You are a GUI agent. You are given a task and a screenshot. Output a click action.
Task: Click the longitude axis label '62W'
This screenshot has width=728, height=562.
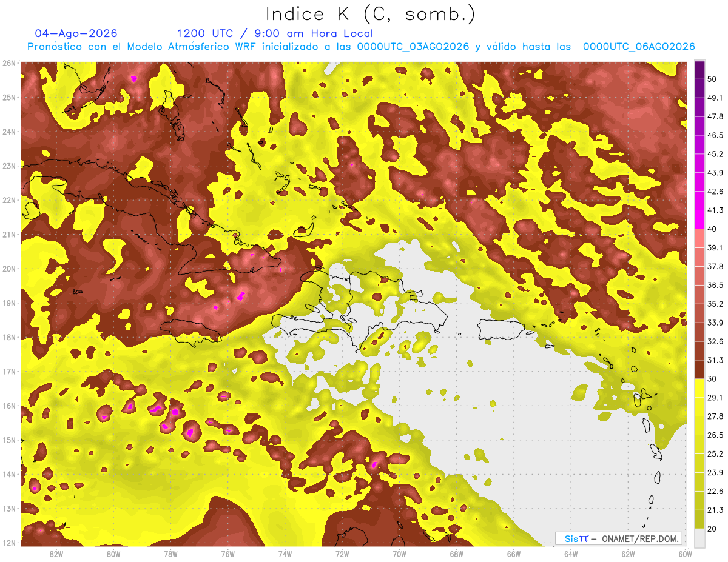click(628, 554)
